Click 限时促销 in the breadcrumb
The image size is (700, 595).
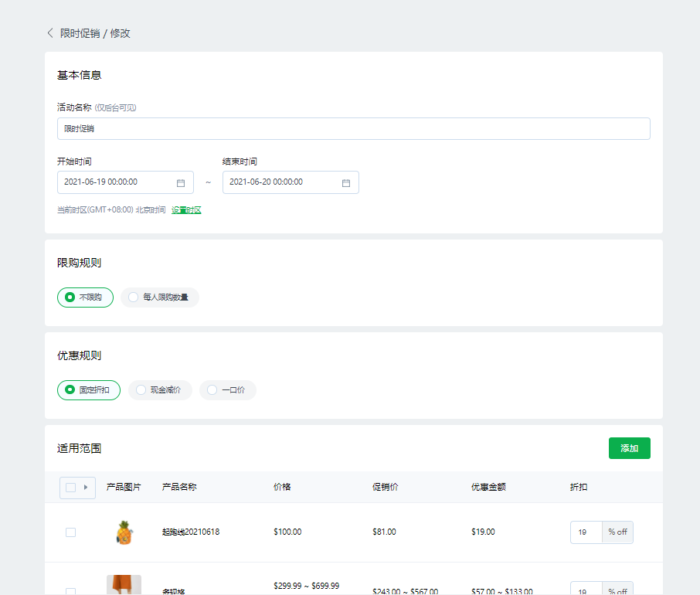(80, 33)
